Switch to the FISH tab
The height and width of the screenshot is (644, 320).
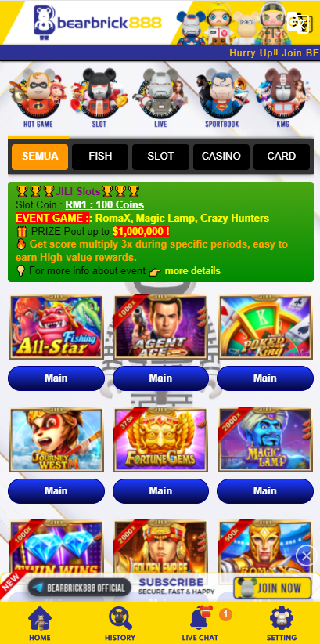click(x=100, y=157)
